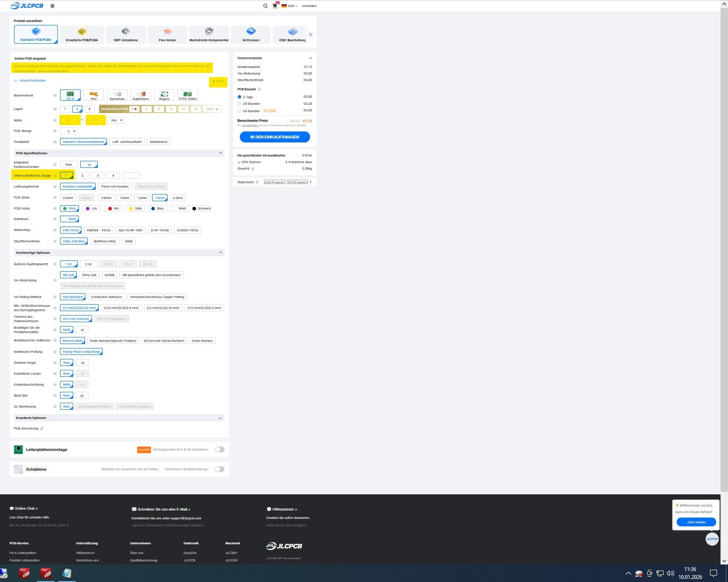The height and width of the screenshot is (582, 728).
Task: Open the taskbar notification center icon
Action: 714,573
